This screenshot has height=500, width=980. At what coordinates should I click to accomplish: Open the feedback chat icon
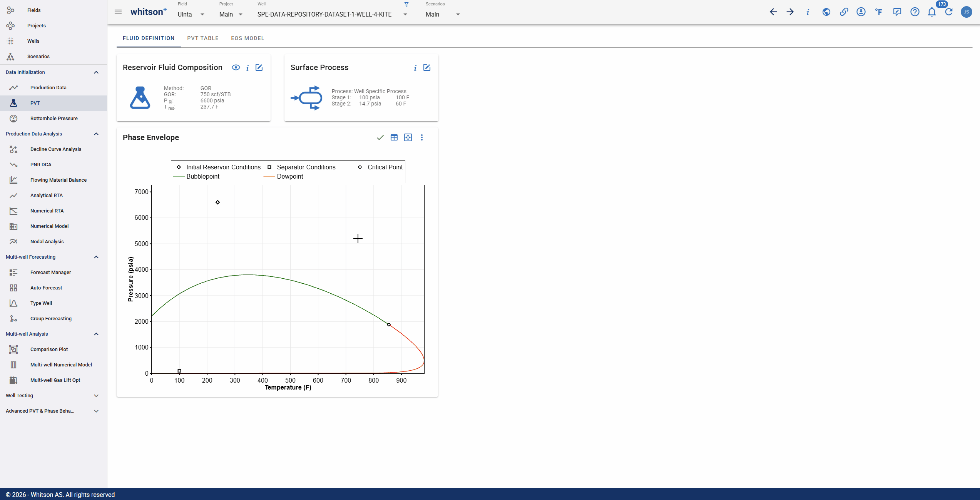pyautogui.click(x=897, y=12)
